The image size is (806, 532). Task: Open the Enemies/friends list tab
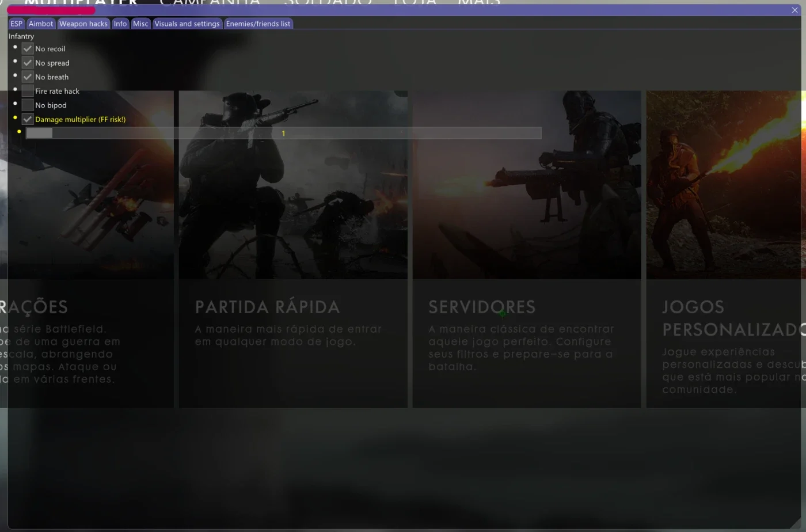[258, 24]
